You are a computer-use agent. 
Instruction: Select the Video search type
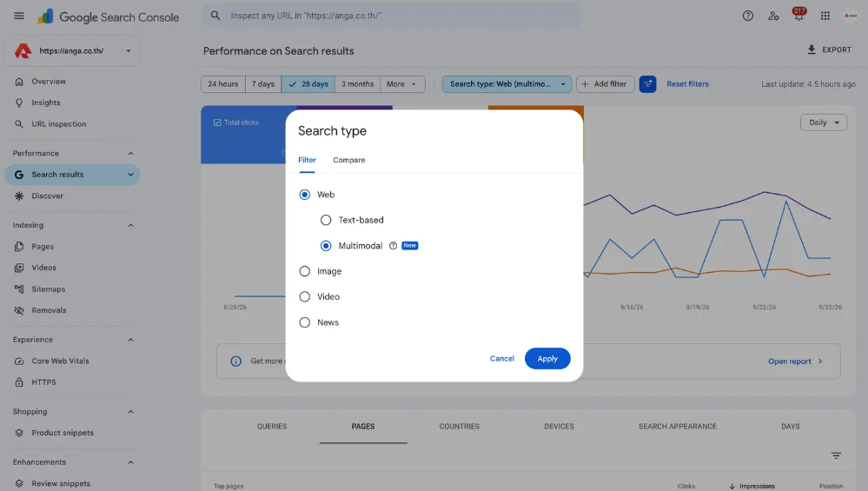point(304,296)
